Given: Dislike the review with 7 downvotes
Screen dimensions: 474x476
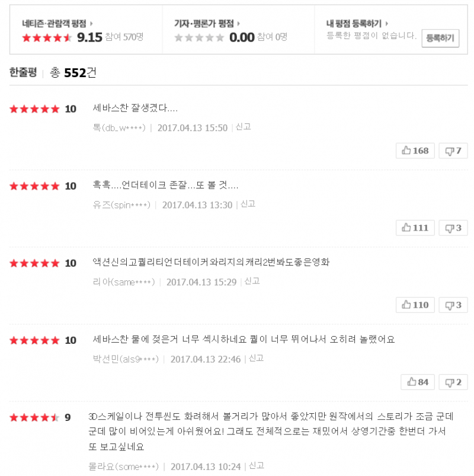Looking at the screenshot, I should (x=453, y=151).
